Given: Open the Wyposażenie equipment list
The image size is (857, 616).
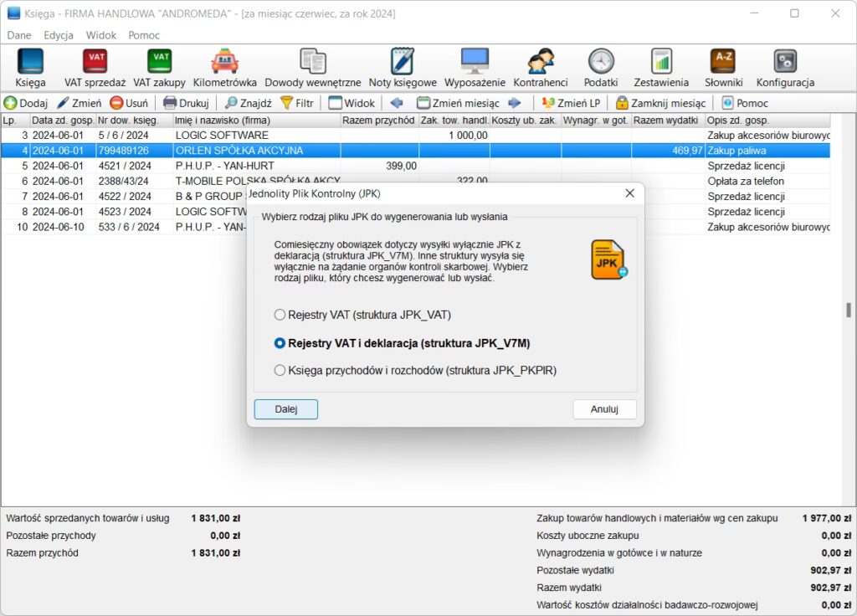Looking at the screenshot, I should tap(475, 68).
